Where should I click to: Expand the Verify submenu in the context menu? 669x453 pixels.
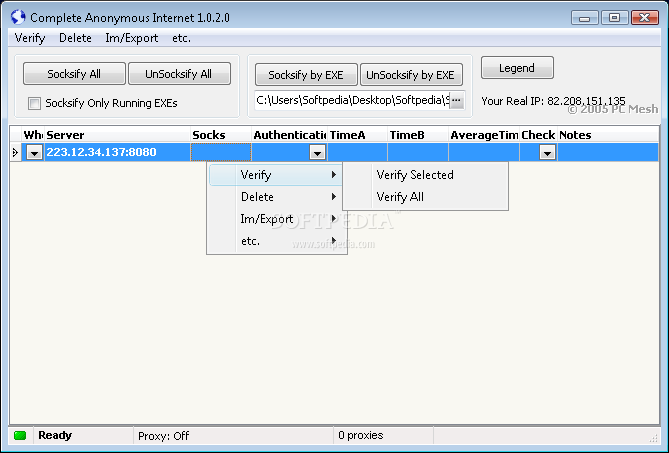276,175
